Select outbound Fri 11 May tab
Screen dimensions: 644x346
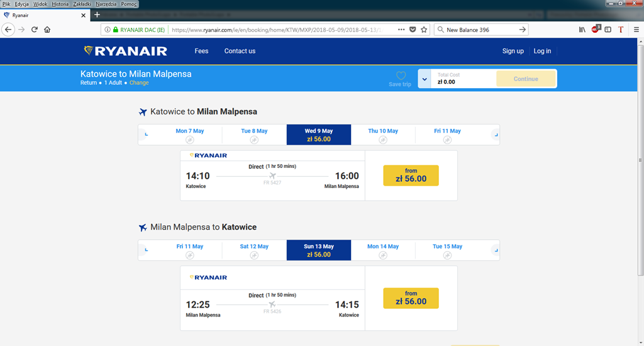tap(447, 135)
